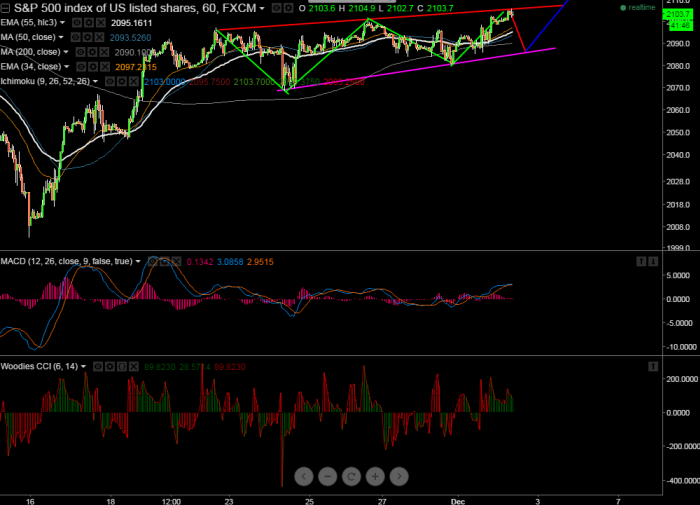Expand the EMA (34, close) dropdown arrow
Screen dimensions: 700x505
point(67,67)
